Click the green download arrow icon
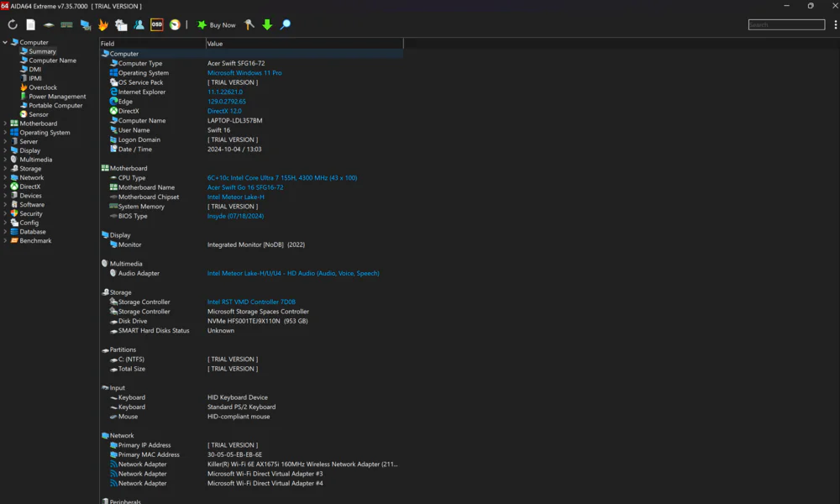 pyautogui.click(x=267, y=24)
